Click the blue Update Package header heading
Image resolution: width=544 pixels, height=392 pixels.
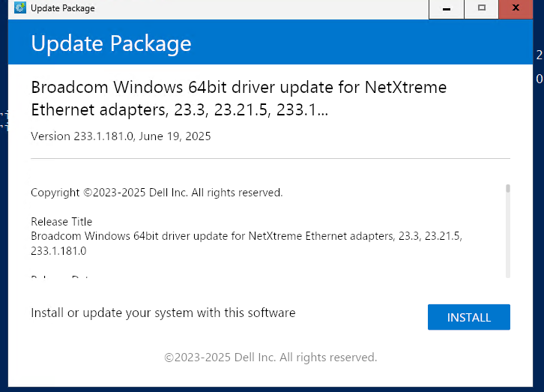coord(111,43)
